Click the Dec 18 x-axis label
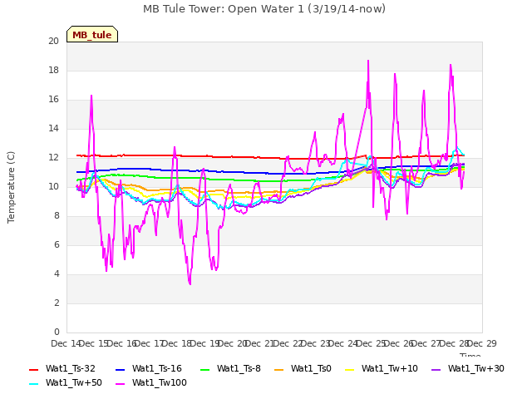The width and height of the screenshot is (532, 399). 177,343
